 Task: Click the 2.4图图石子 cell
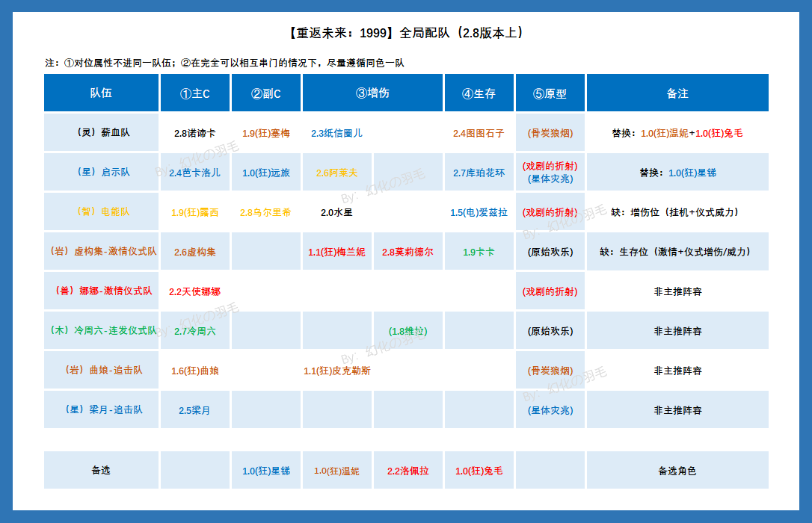[479, 133]
